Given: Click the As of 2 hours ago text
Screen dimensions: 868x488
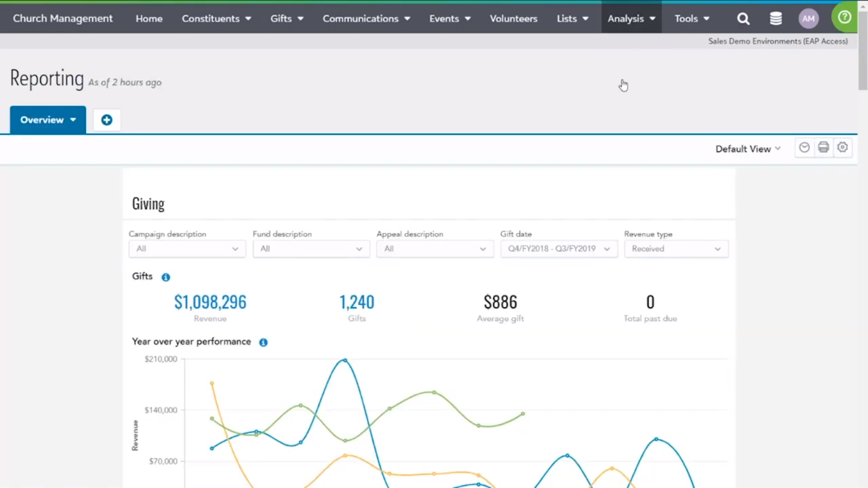Looking at the screenshot, I should tap(125, 82).
